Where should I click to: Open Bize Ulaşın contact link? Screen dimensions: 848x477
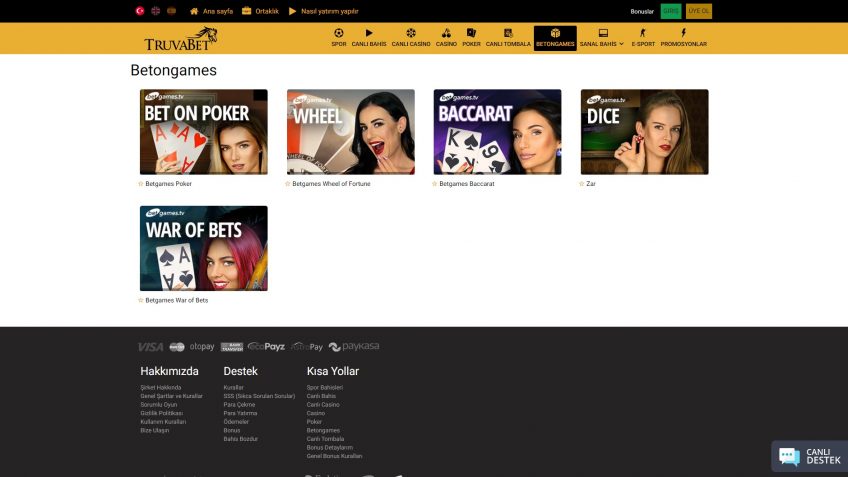(x=155, y=431)
